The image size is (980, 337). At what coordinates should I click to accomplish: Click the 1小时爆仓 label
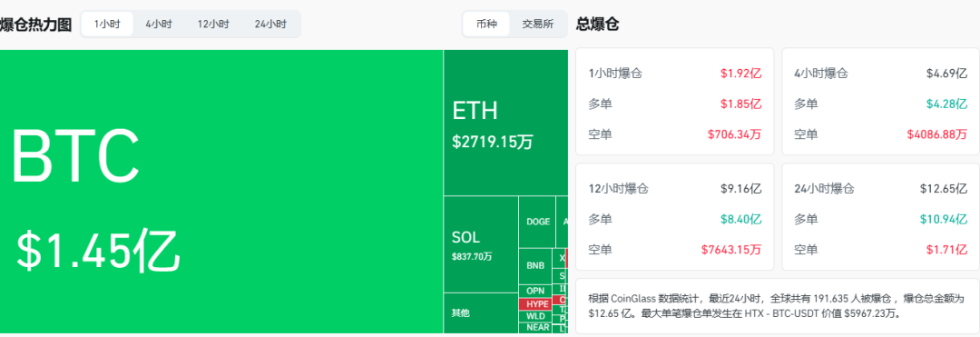click(615, 74)
